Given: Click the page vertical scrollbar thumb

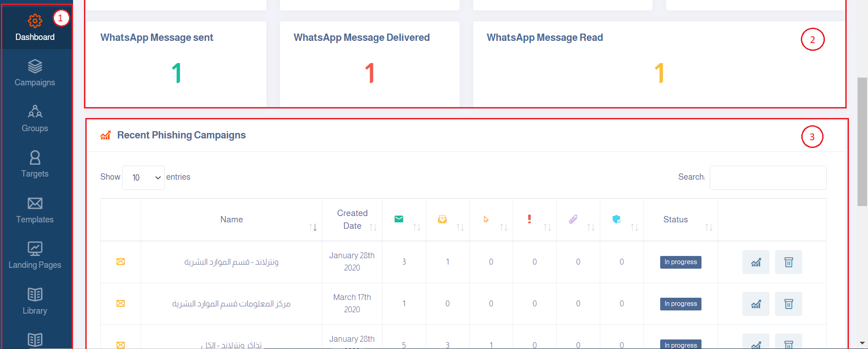Looking at the screenshot, I should coord(862,142).
